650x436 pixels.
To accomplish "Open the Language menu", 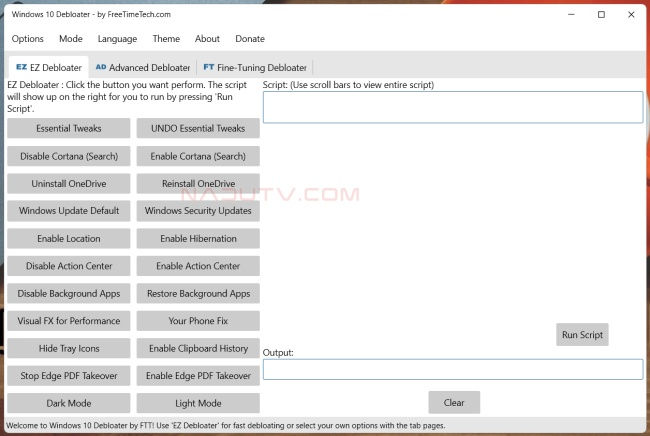I will pyautogui.click(x=117, y=39).
